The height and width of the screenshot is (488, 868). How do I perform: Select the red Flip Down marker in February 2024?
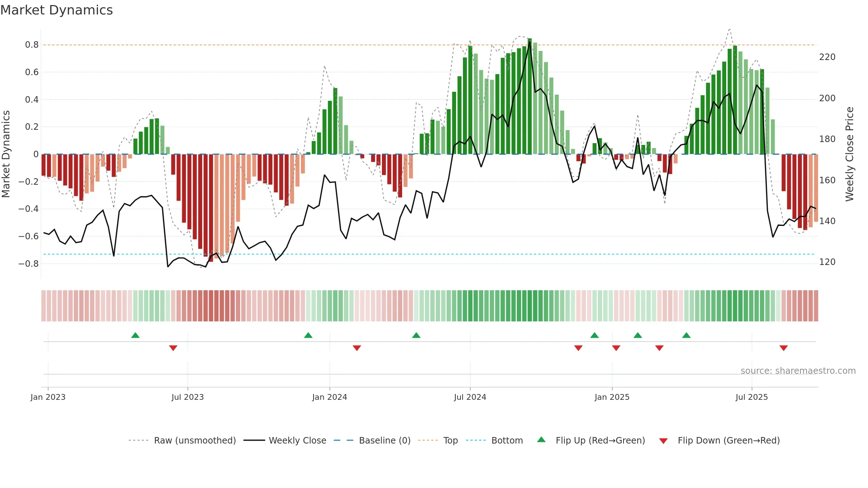357,348
